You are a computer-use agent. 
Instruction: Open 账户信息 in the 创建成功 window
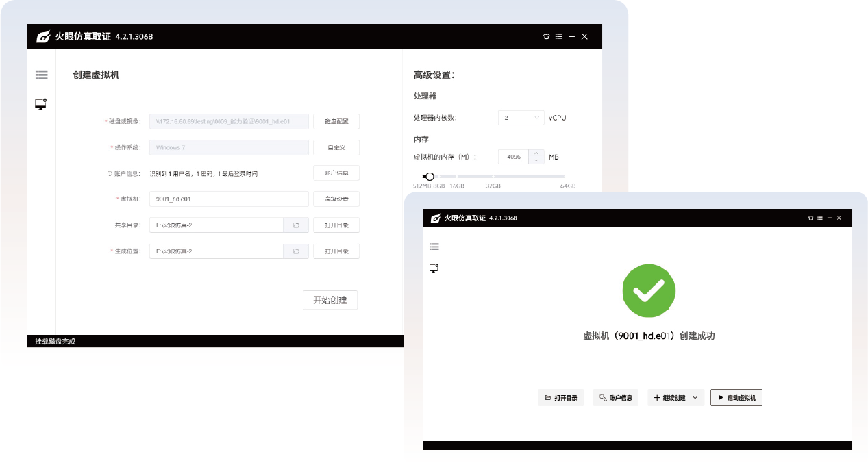[616, 398]
